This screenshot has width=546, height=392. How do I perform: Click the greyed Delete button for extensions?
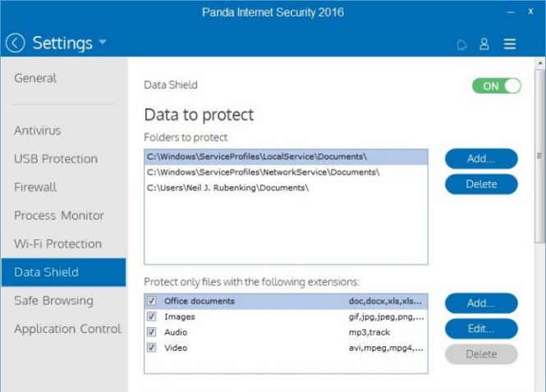[481, 354]
